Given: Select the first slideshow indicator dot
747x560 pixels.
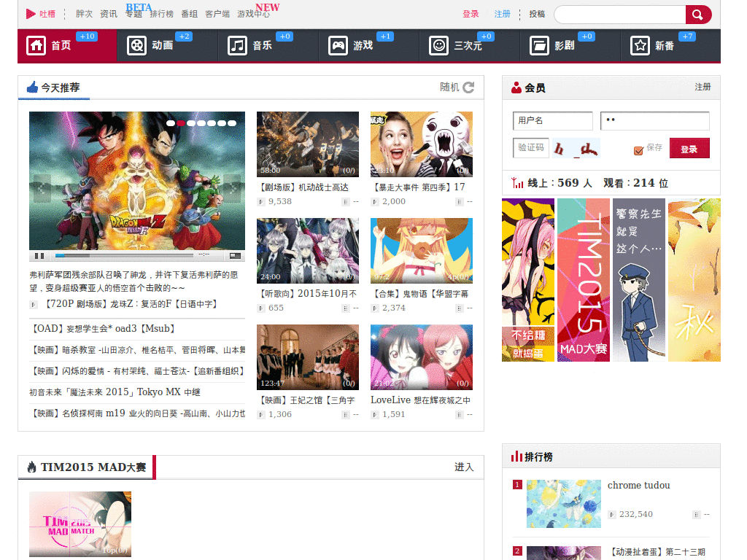Looking at the screenshot, I should 171,122.
